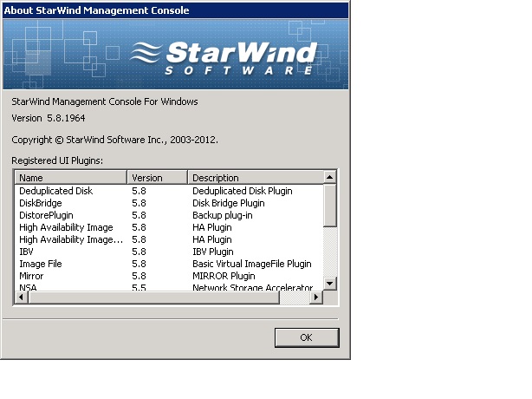The image size is (532, 399).
Task: Click the copyright StarWind Software Inc. line
Action: click(114, 140)
